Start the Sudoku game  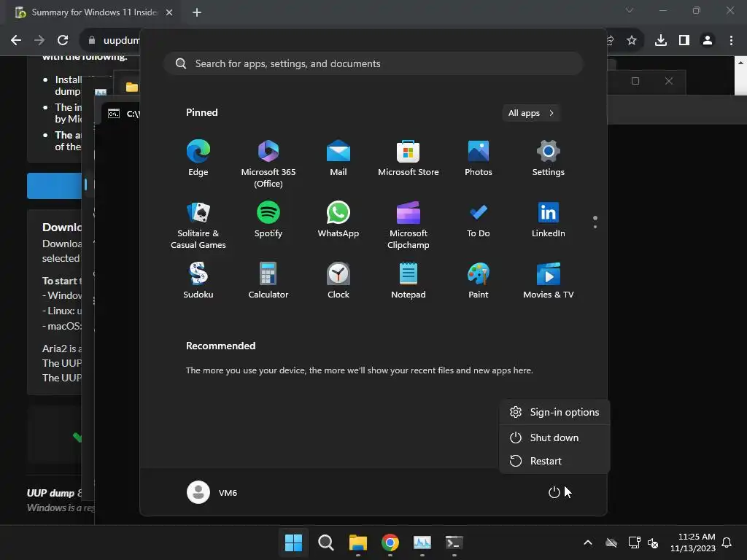tap(198, 281)
